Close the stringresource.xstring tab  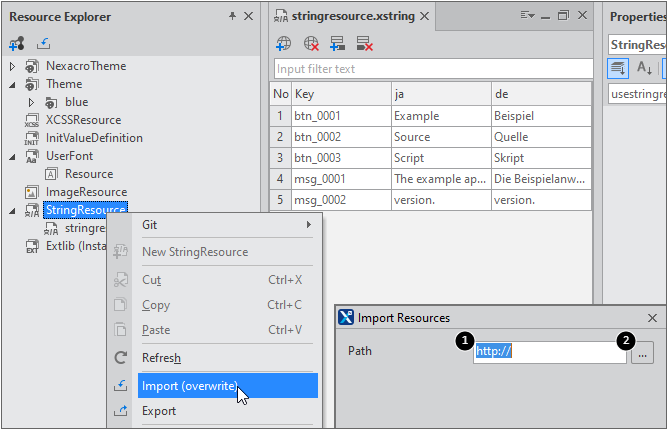point(424,16)
